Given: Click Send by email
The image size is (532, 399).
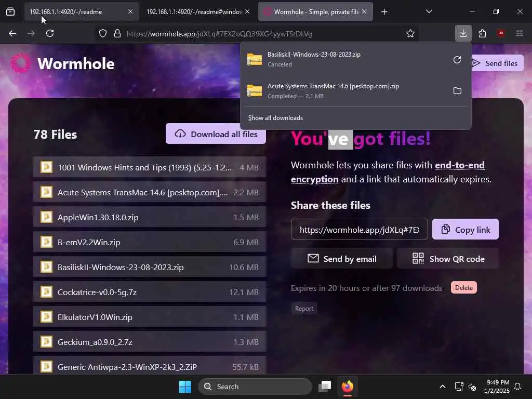Looking at the screenshot, I should coord(342,259).
